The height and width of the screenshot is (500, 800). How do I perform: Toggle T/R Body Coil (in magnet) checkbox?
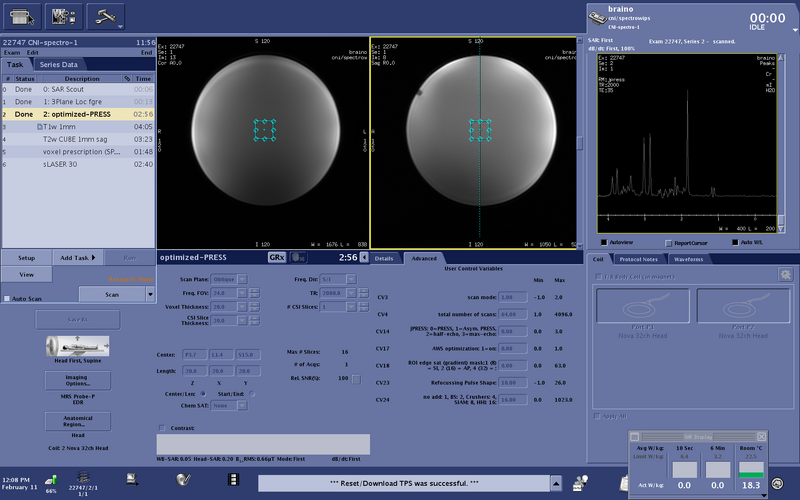tap(598, 277)
